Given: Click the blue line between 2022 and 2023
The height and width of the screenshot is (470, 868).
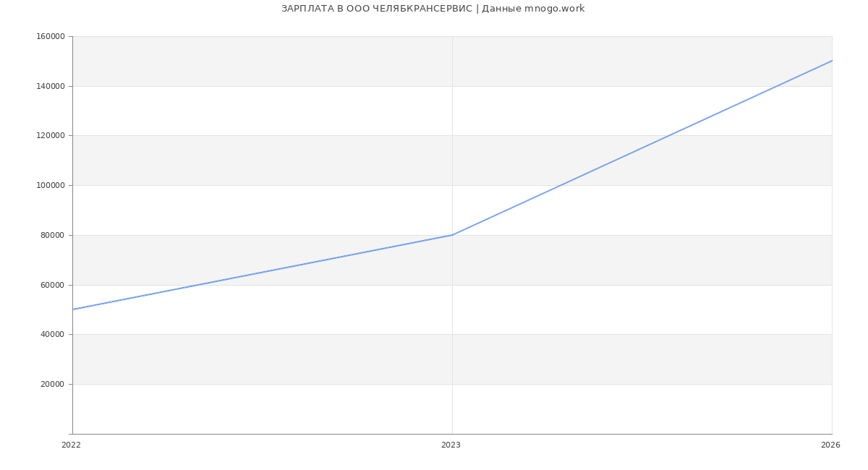Looking at the screenshot, I should [263, 272].
